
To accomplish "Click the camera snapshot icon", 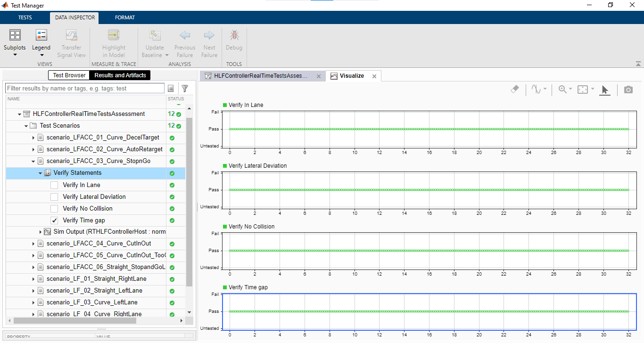I will 628,90.
